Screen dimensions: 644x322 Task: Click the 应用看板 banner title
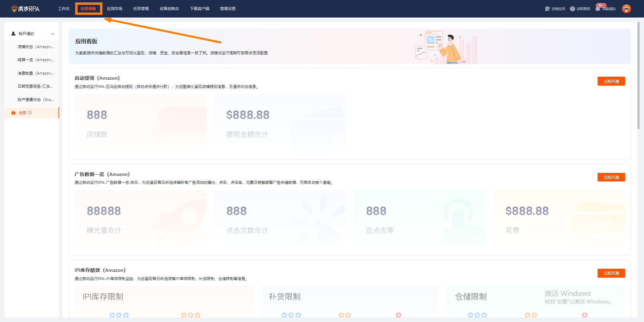tap(86, 41)
